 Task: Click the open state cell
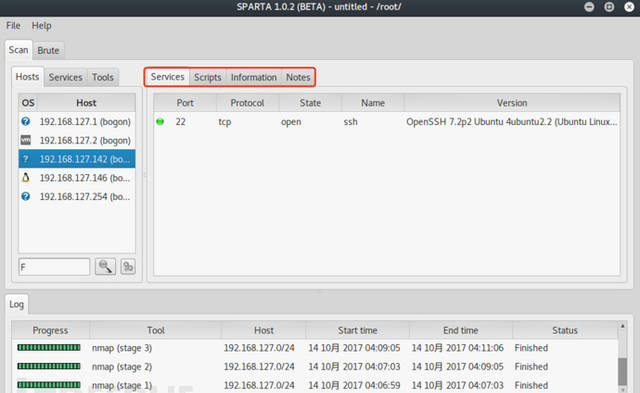tap(291, 122)
